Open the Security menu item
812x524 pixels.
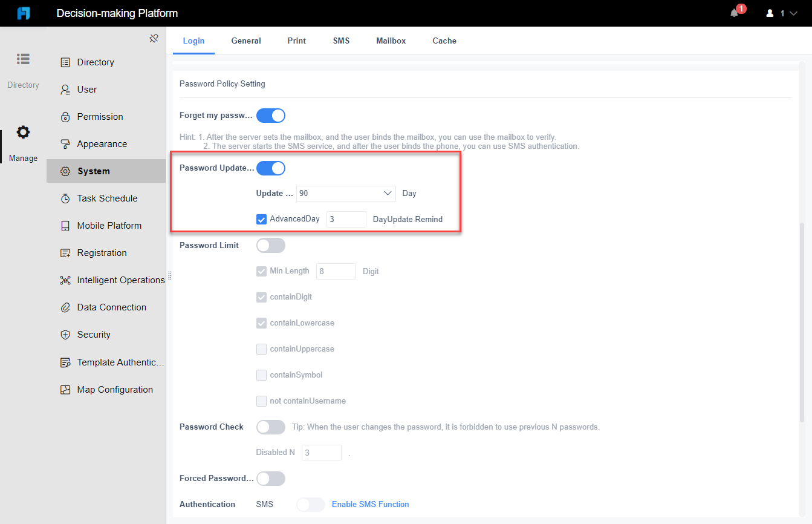(106, 335)
